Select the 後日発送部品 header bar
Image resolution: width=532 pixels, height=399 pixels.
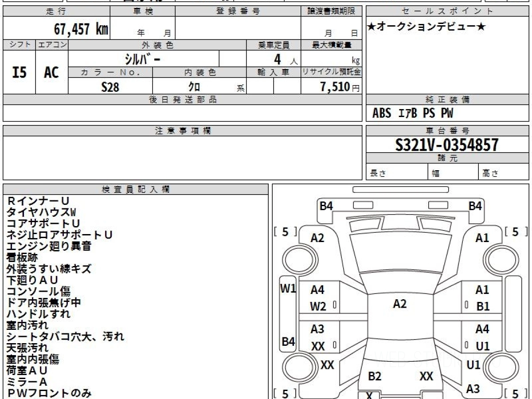pos(182,100)
